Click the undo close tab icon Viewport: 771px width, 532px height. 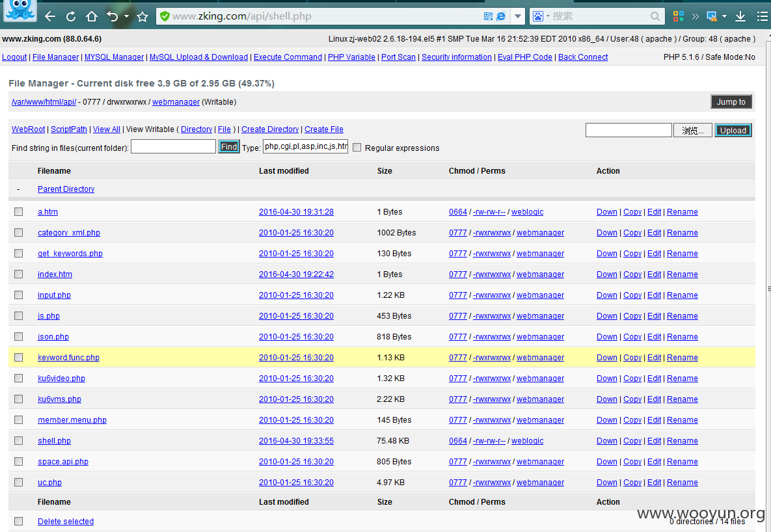(113, 16)
